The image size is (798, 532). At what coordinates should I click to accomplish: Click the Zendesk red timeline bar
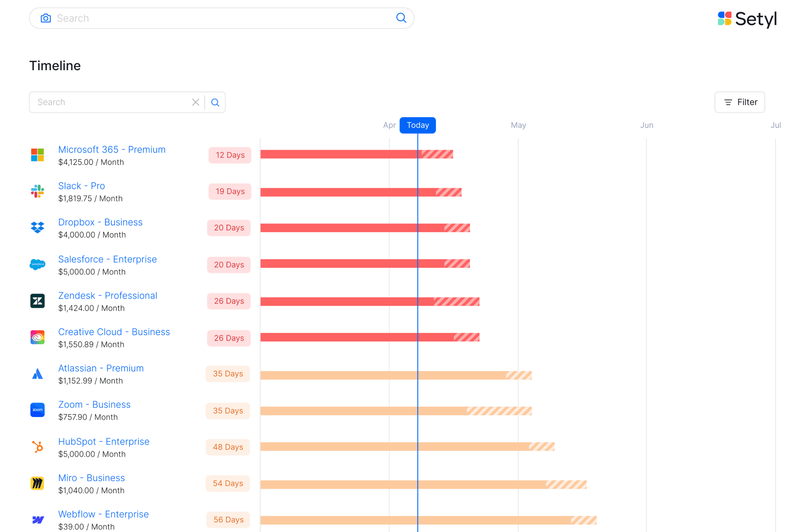370,302
